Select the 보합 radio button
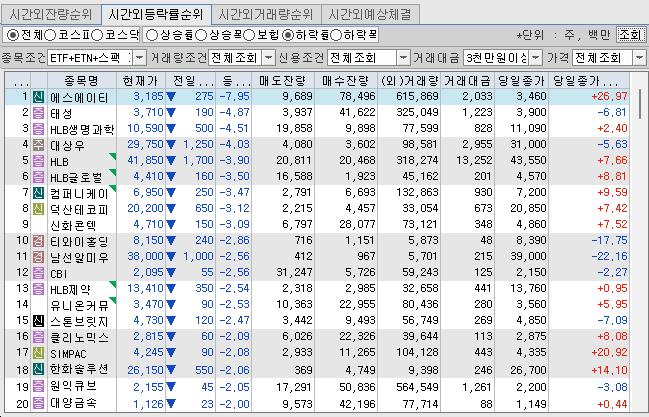The height and width of the screenshot is (417, 649). pos(249,35)
